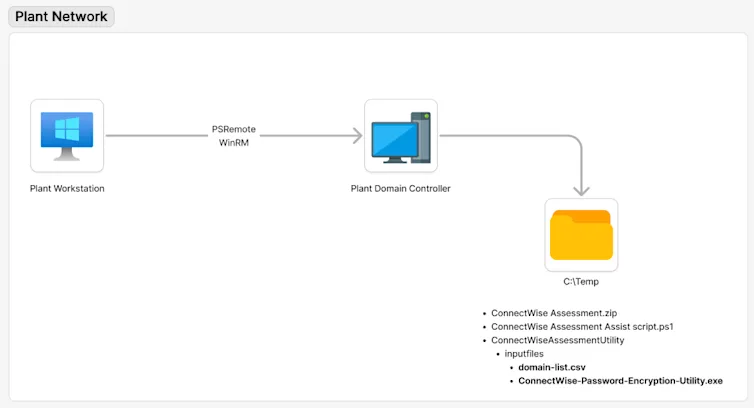Click the PSRemote connection label
This screenshot has width=754, height=408.
234,129
